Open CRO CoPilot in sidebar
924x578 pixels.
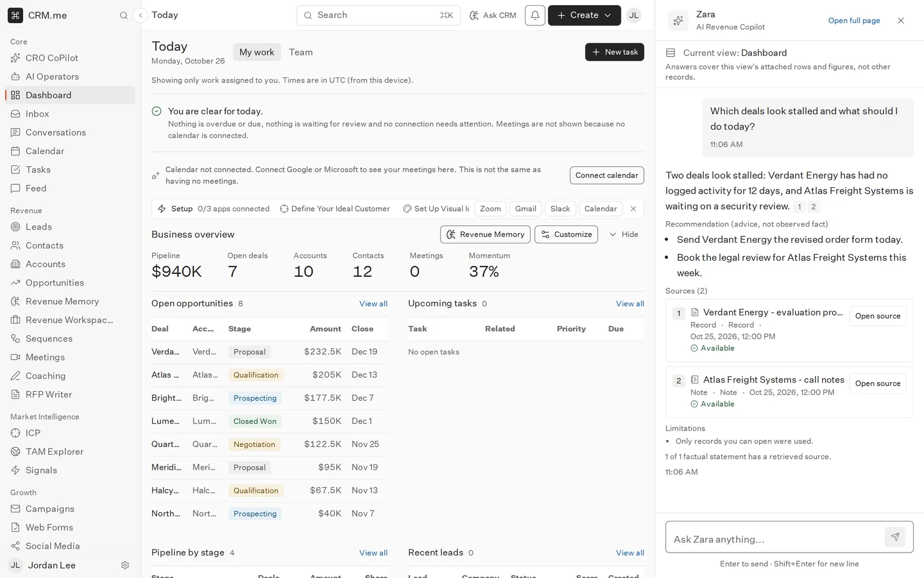[70, 58]
